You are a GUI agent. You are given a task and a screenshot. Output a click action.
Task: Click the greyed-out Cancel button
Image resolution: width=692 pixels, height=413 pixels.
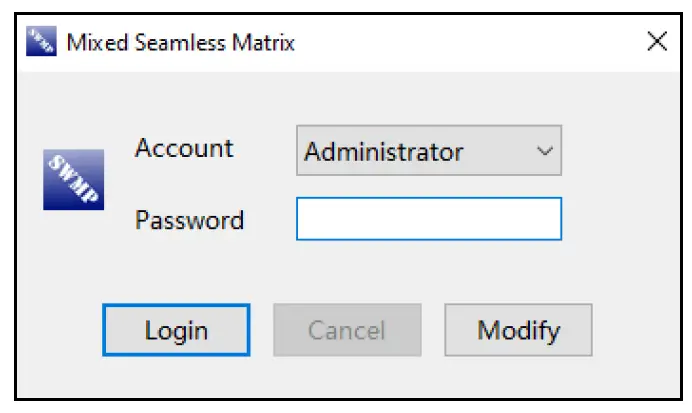point(347,330)
